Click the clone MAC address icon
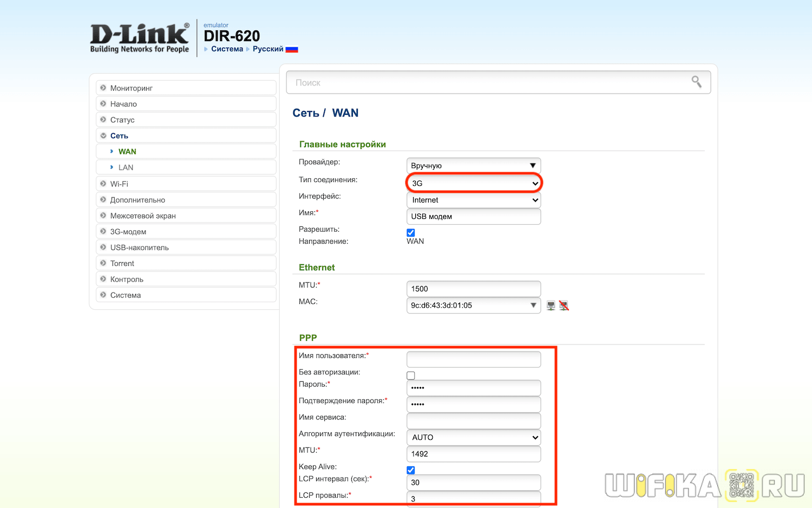The height and width of the screenshot is (508, 812). tap(551, 305)
